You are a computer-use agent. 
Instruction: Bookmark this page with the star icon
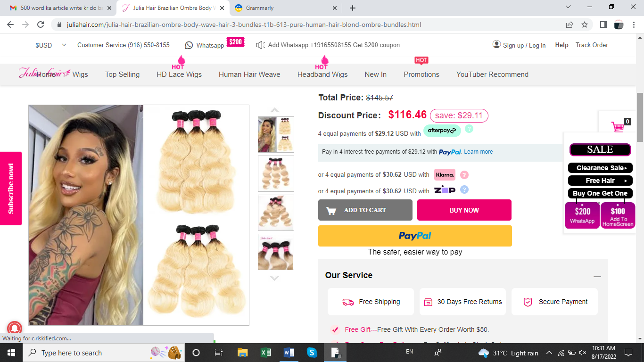(585, 25)
